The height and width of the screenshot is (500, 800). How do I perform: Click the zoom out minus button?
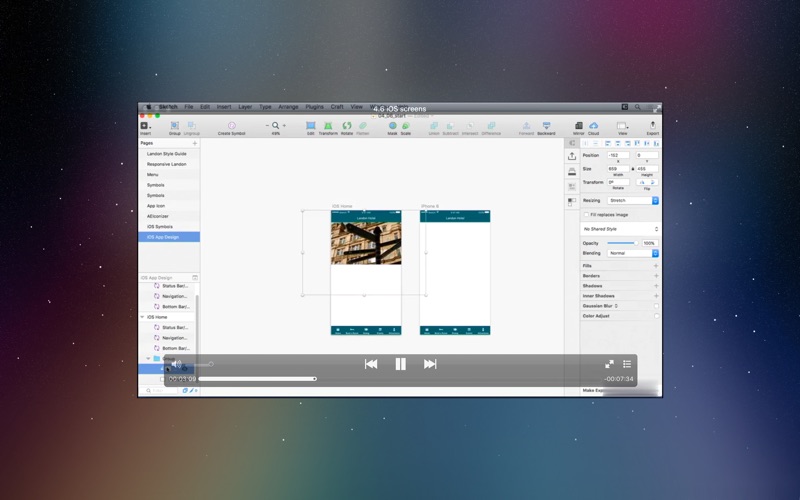coord(267,126)
